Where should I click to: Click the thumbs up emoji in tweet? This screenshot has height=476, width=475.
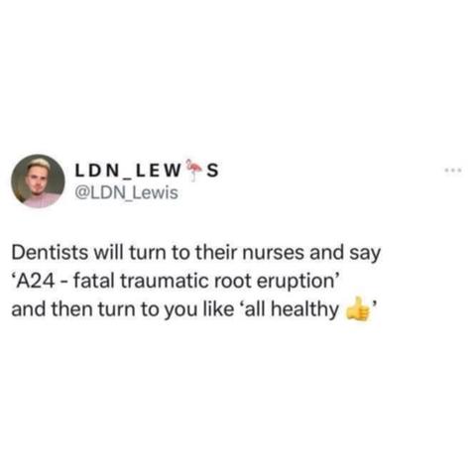tap(357, 309)
